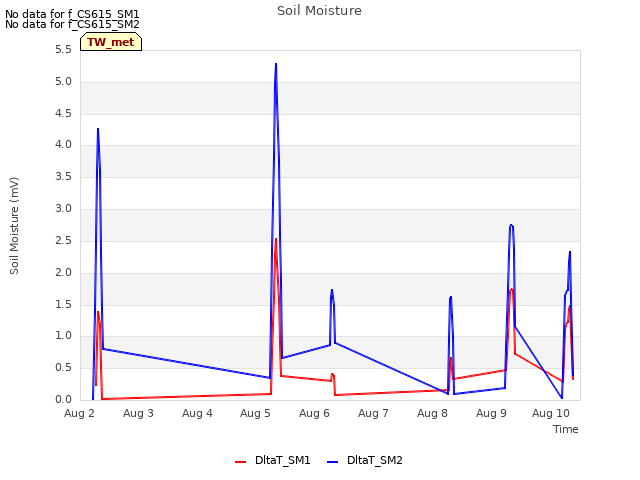The width and height of the screenshot is (640, 480).
Task: Click the blue peak near Aug 9
Action: point(511,225)
